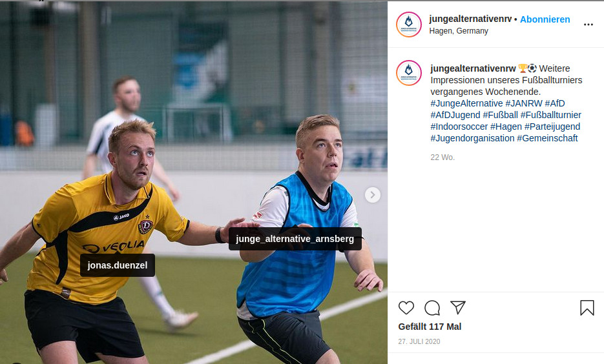This screenshot has height=364, width=604.
Task: Click the jungealternativenrw username in the caption
Action: coord(473,68)
